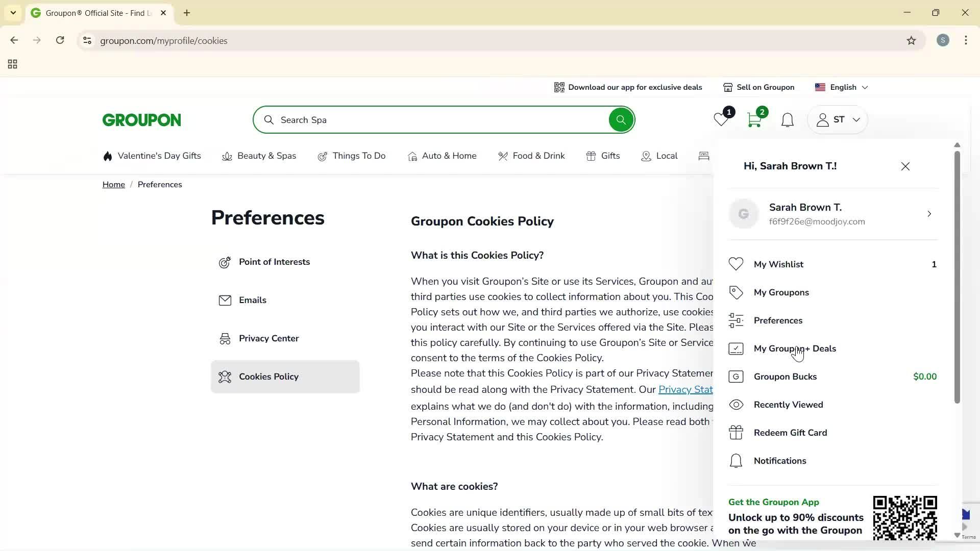Viewport: 980px width, 551px height.
Task: Open Emails preferences from the sidebar
Action: point(253,300)
